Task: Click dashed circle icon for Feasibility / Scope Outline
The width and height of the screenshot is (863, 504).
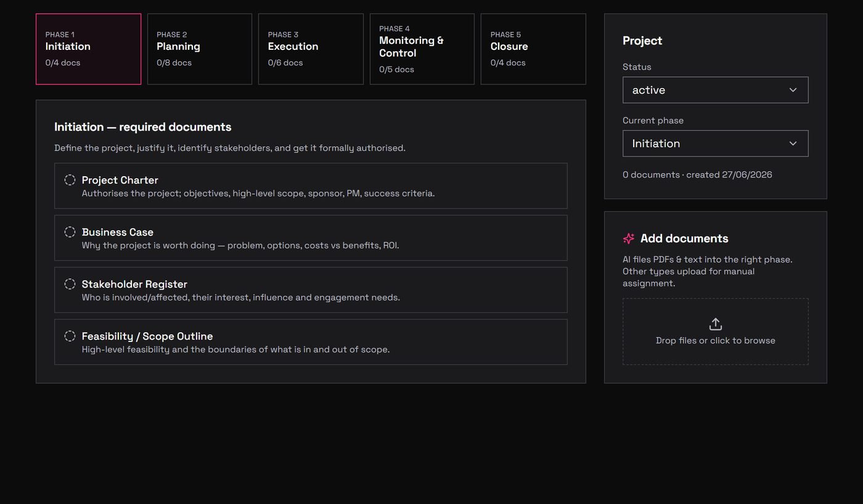Action: (70, 336)
